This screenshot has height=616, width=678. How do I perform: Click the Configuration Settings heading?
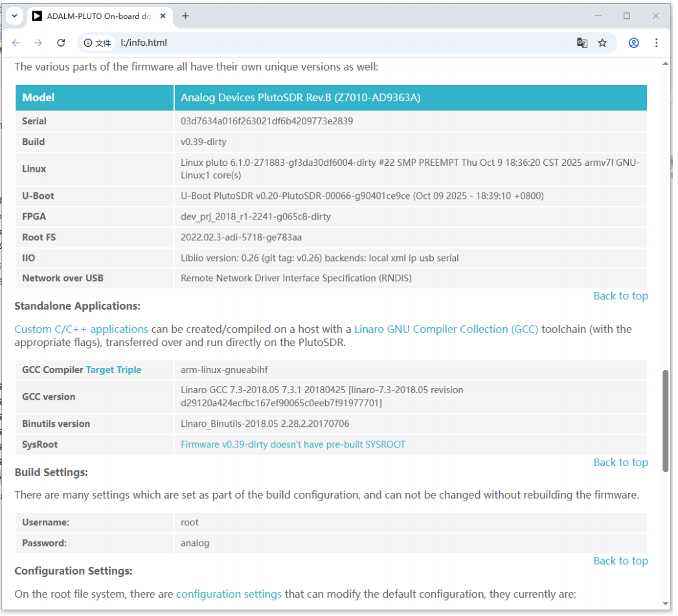click(74, 571)
